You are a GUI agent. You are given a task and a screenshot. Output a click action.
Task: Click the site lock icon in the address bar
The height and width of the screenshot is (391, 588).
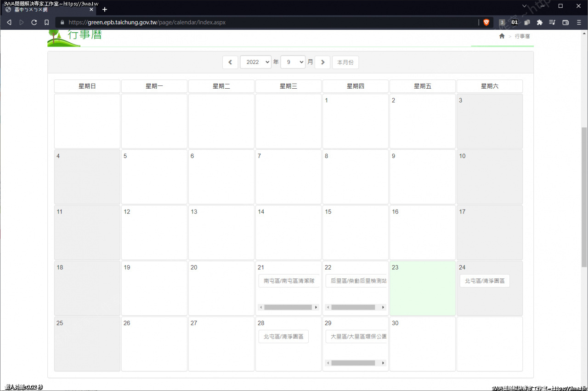[62, 22]
